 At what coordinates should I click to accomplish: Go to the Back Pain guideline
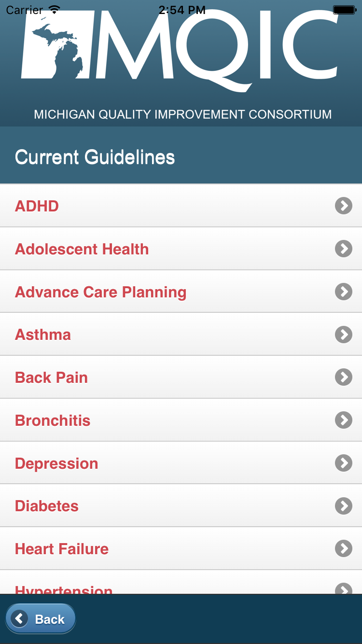(x=52, y=378)
